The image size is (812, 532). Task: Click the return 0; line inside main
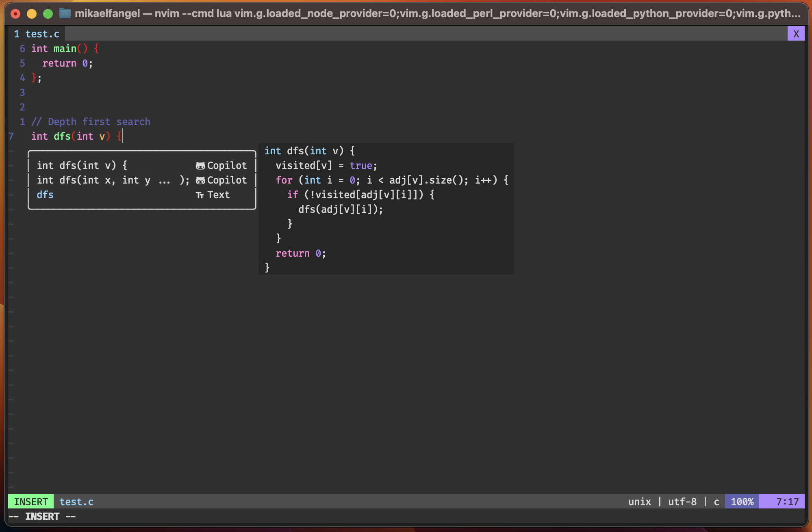(x=67, y=63)
